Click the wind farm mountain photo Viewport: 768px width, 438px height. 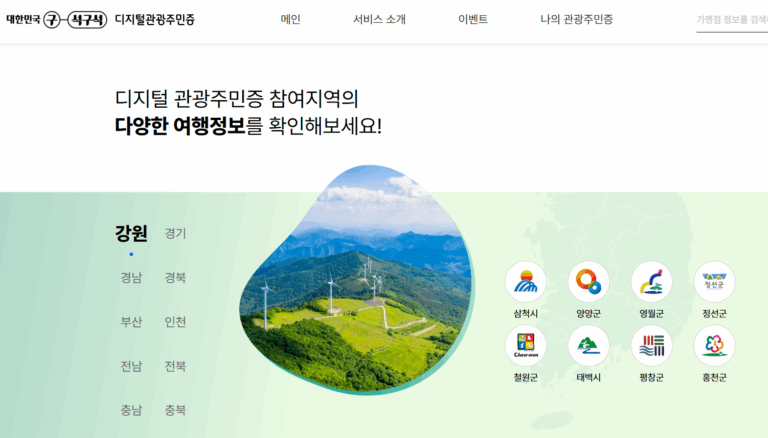click(357, 280)
